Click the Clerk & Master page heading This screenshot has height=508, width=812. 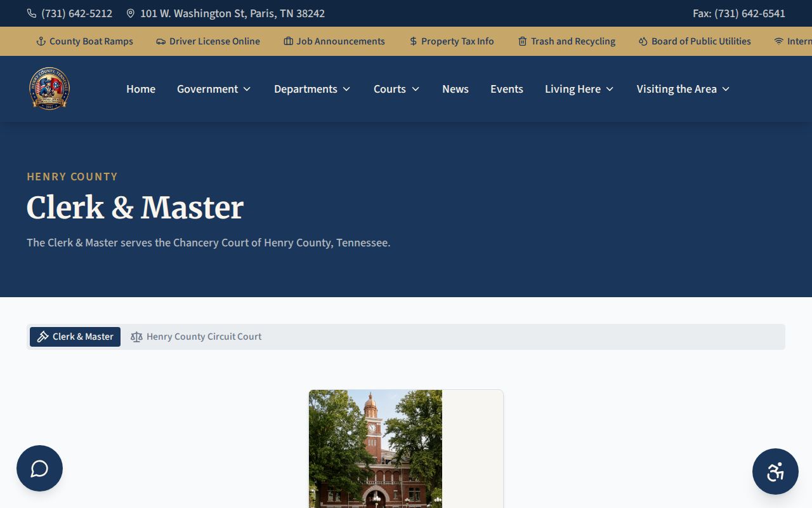click(135, 208)
